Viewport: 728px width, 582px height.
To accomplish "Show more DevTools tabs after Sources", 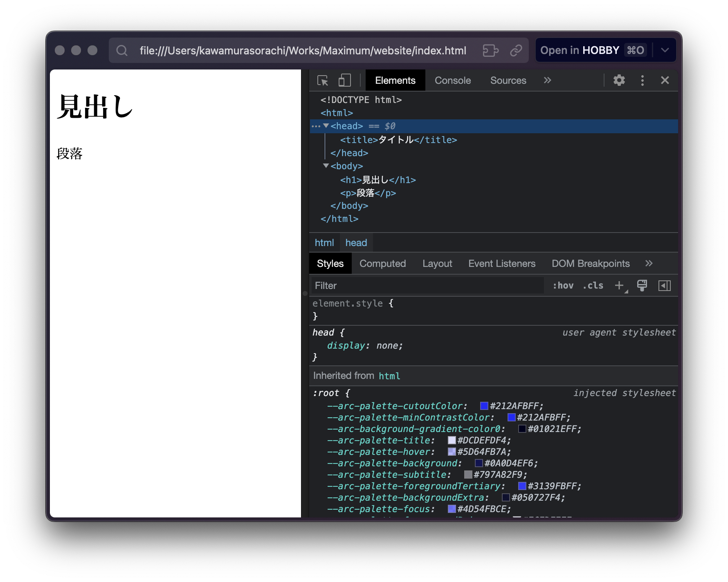I will tap(547, 81).
